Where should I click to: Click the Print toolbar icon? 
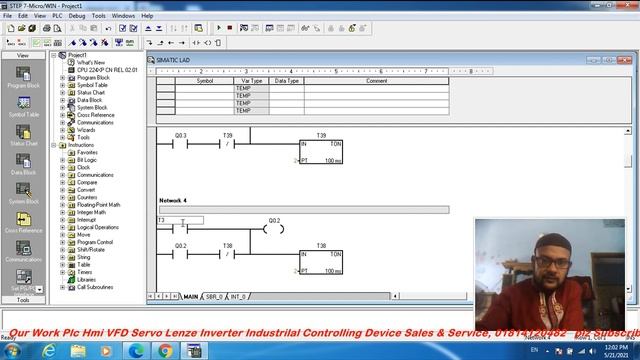[x=47, y=28]
